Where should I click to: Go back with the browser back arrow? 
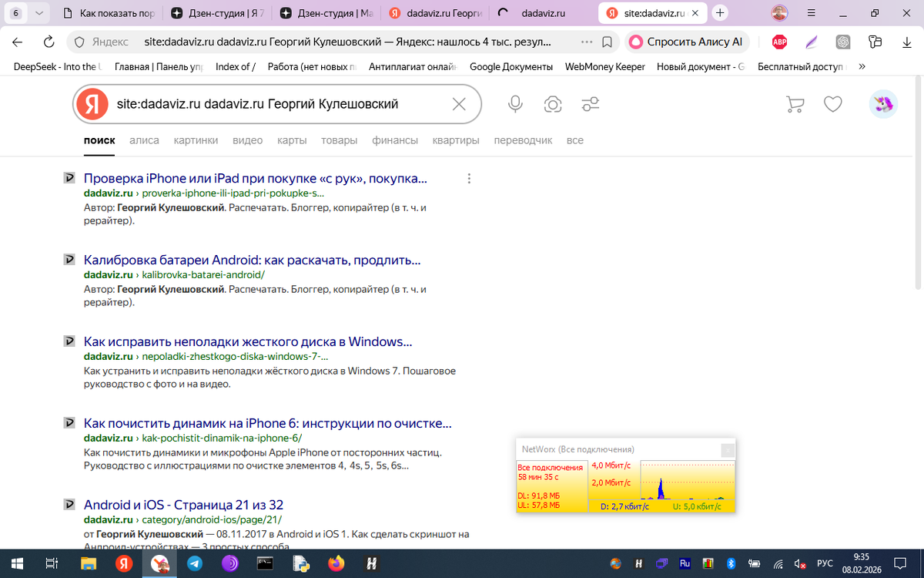coord(18,42)
